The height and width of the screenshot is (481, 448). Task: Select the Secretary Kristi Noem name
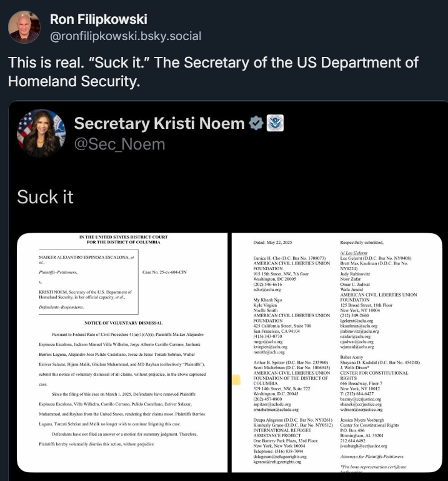tap(159, 123)
